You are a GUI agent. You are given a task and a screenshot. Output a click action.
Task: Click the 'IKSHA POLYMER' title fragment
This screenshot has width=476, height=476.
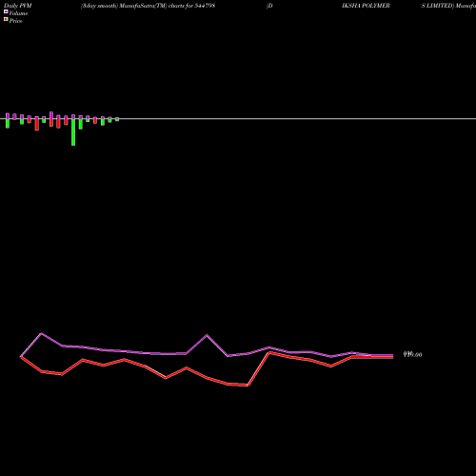coord(366,6)
